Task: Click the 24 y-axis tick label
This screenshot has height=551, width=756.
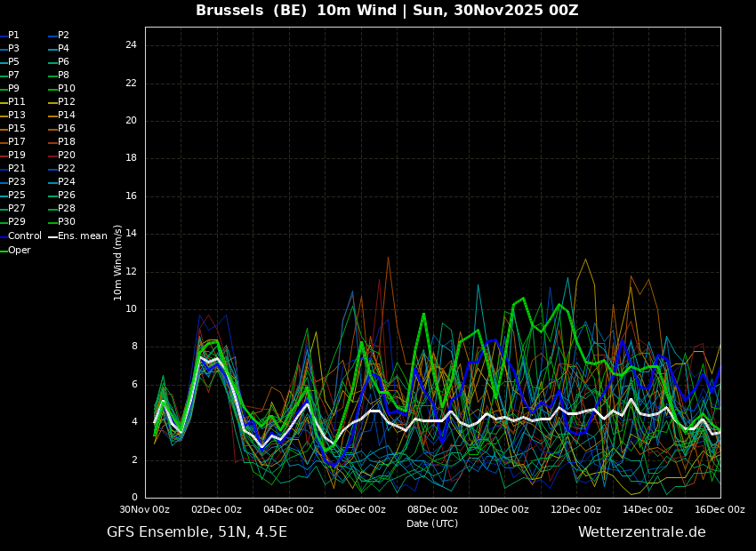Action: (x=131, y=45)
